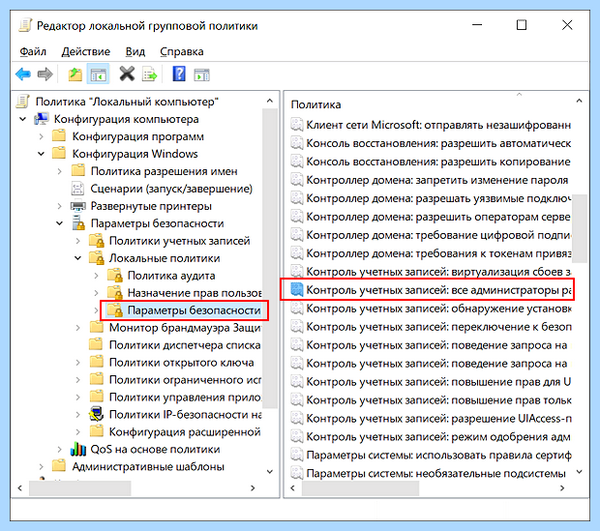Image resolution: width=600 pixels, height=531 pixels.
Task: Click policy icon of Клиент сети Microsoft row
Action: coord(297,125)
